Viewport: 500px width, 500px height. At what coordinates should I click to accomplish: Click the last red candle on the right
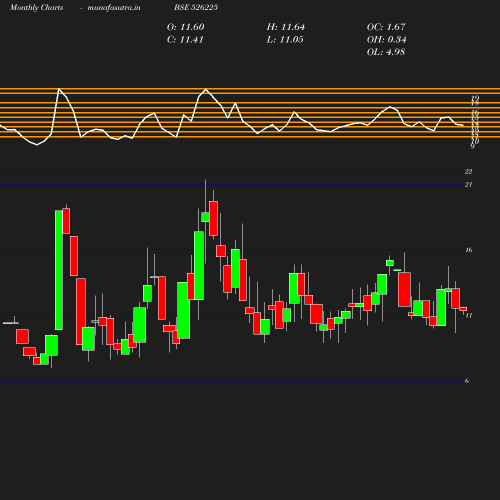(x=463, y=309)
